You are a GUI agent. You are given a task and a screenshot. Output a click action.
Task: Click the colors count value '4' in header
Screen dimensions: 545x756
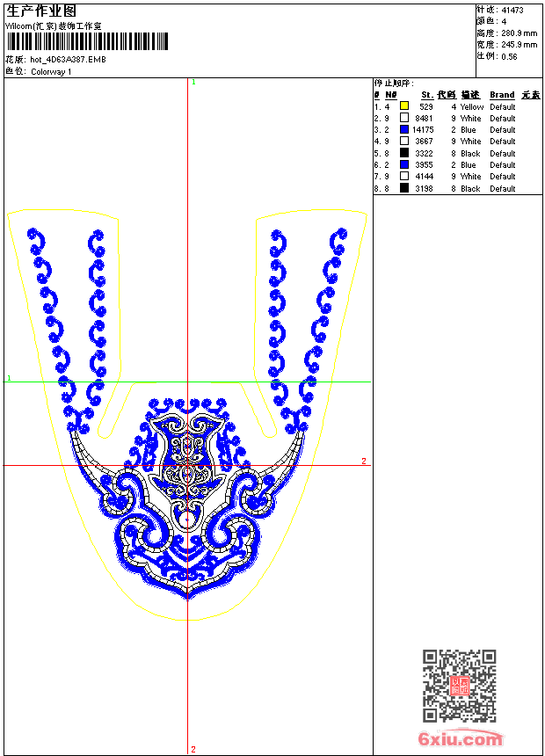coord(504,21)
